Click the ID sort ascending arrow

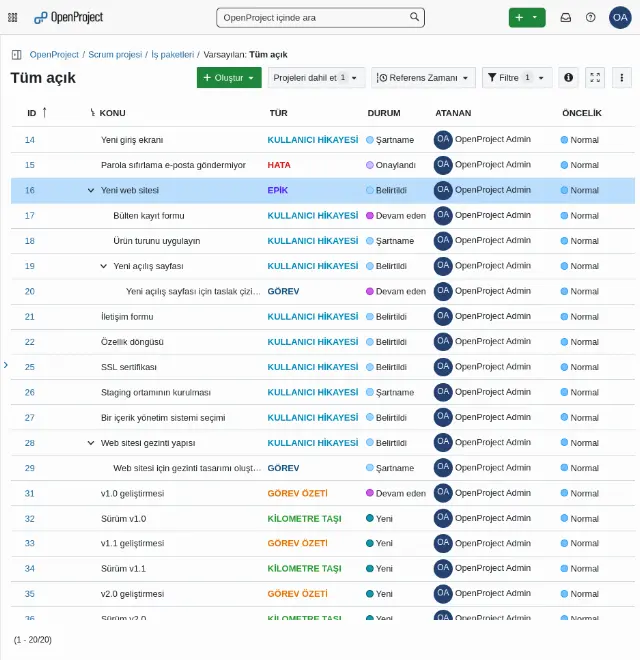[x=44, y=112]
